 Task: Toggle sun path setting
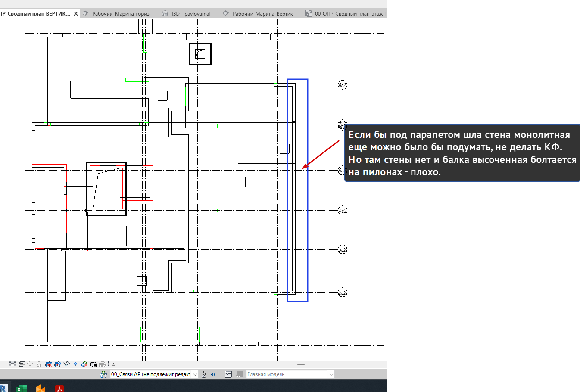[x=30, y=364]
